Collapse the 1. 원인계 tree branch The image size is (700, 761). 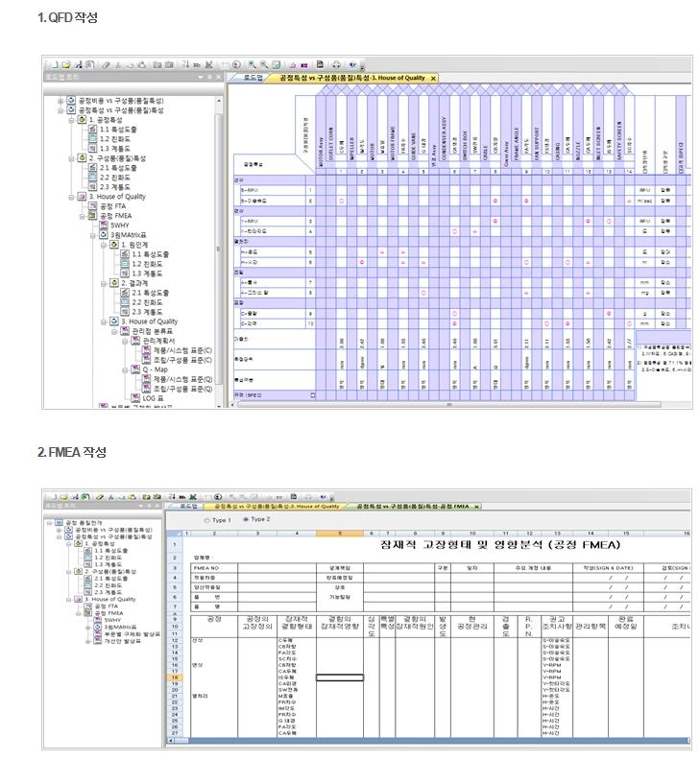point(102,245)
